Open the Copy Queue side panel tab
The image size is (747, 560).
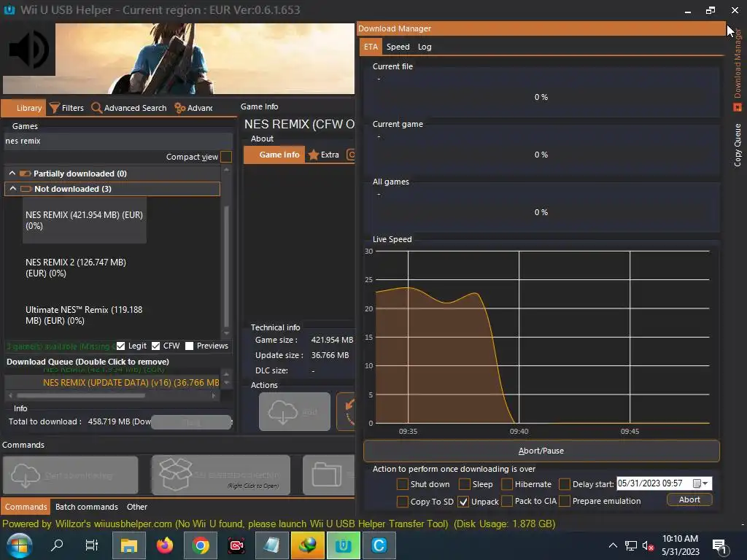[x=738, y=145]
